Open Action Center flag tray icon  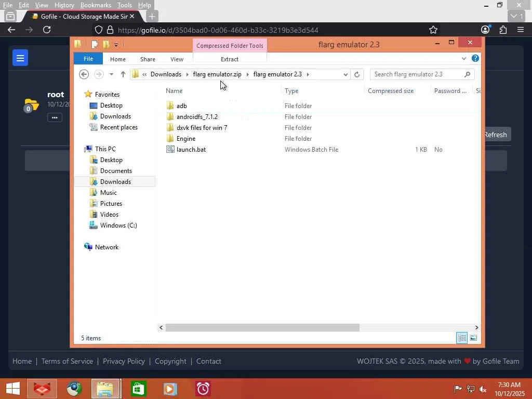(457, 389)
